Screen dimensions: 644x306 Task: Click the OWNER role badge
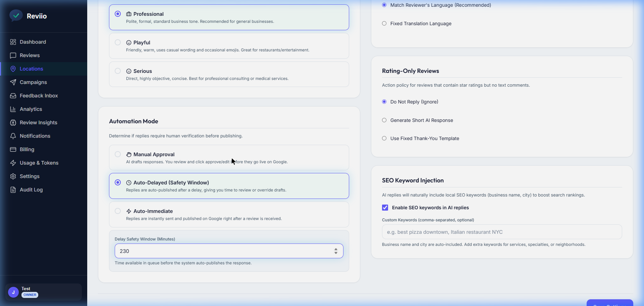[30, 295]
